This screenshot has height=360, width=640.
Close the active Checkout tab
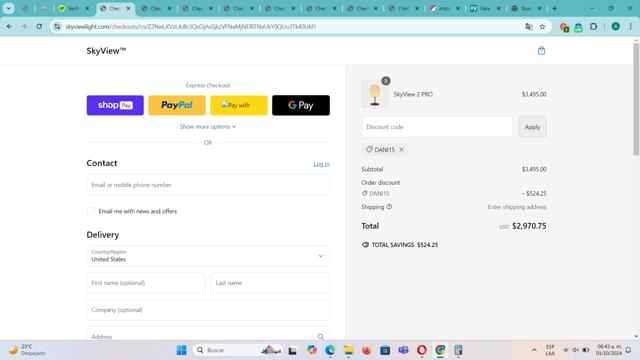128,8
